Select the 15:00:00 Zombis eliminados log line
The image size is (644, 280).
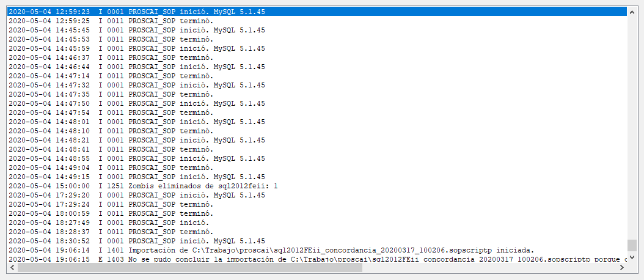click(317, 186)
